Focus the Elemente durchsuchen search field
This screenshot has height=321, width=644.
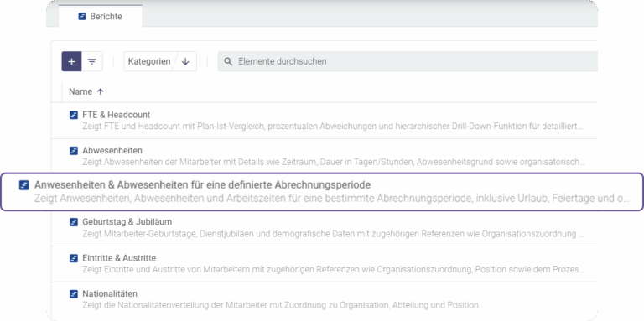[408, 61]
